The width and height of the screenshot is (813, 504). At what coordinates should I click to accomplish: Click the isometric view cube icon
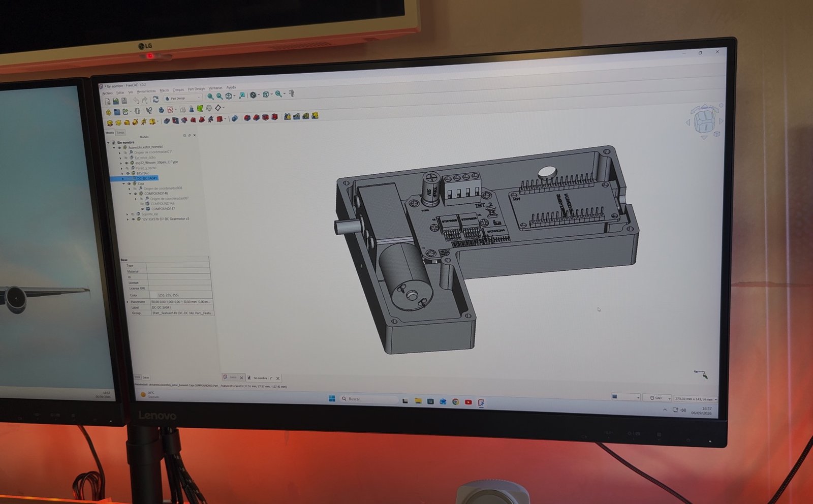click(228, 96)
